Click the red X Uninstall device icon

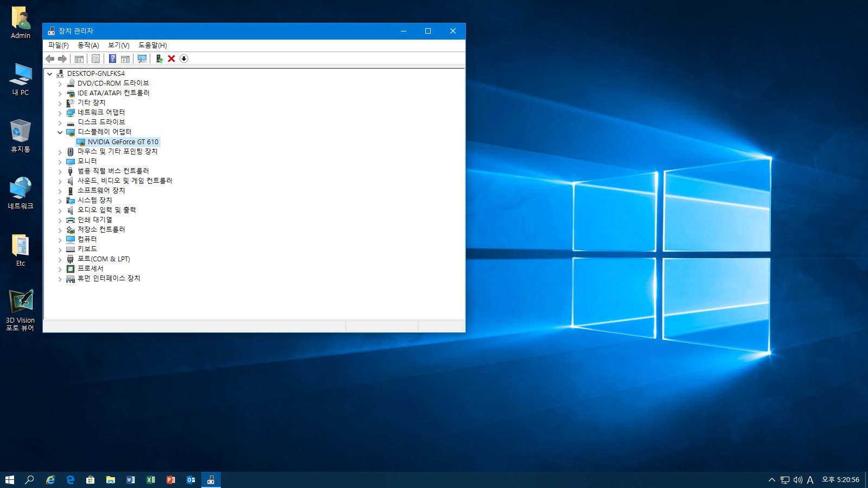click(171, 59)
